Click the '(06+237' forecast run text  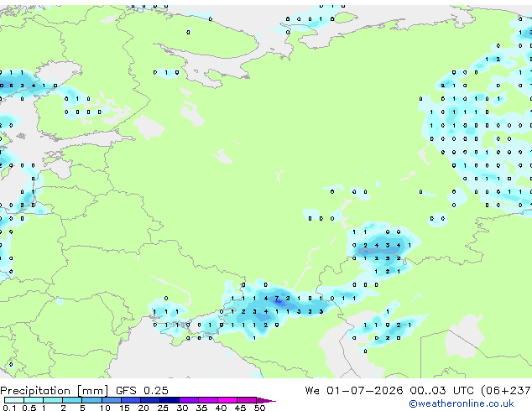click(506, 391)
